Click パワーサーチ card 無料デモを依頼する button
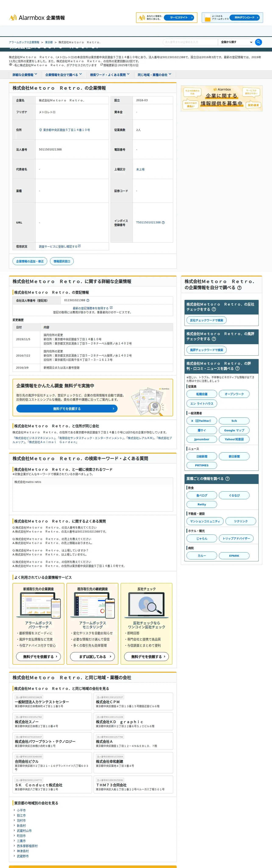 (x=38, y=657)
